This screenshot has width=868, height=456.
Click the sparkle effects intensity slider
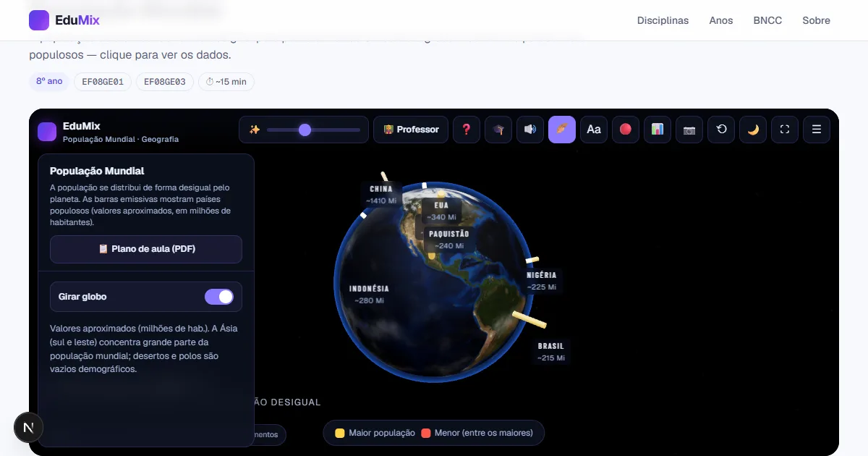[x=313, y=130]
